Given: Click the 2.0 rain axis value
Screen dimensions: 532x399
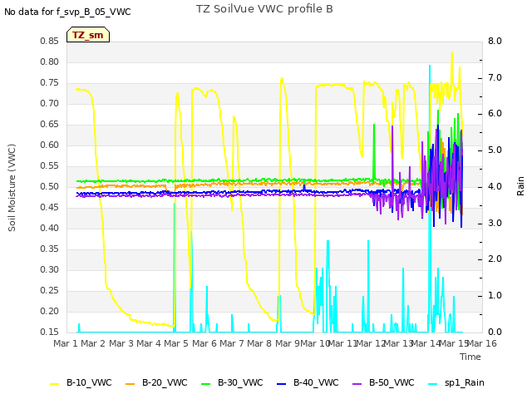Looking at the screenshot, I should coord(495,259).
